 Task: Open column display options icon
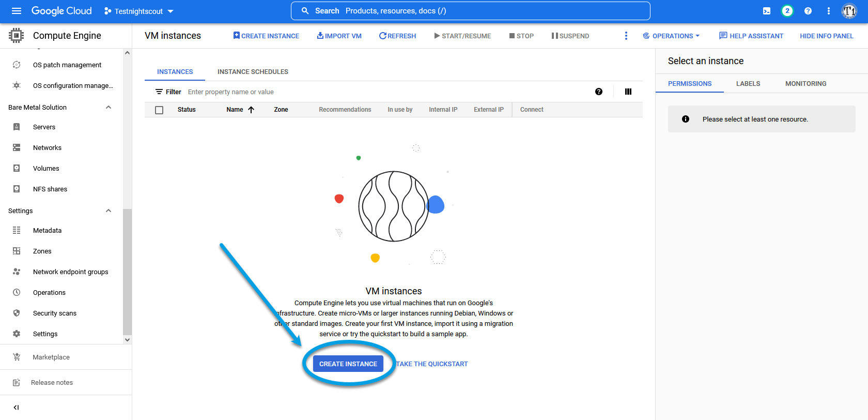628,92
